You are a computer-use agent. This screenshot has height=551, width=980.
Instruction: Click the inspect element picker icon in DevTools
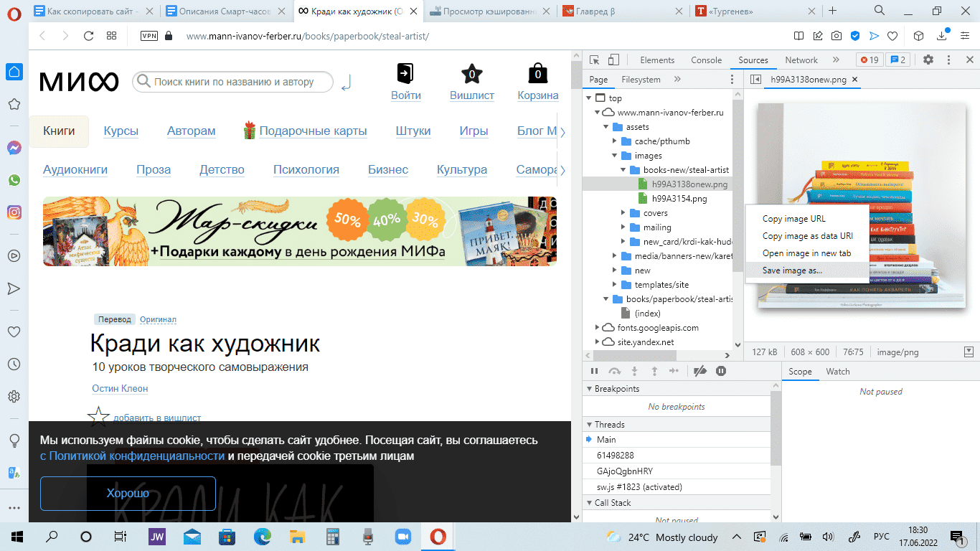click(595, 60)
